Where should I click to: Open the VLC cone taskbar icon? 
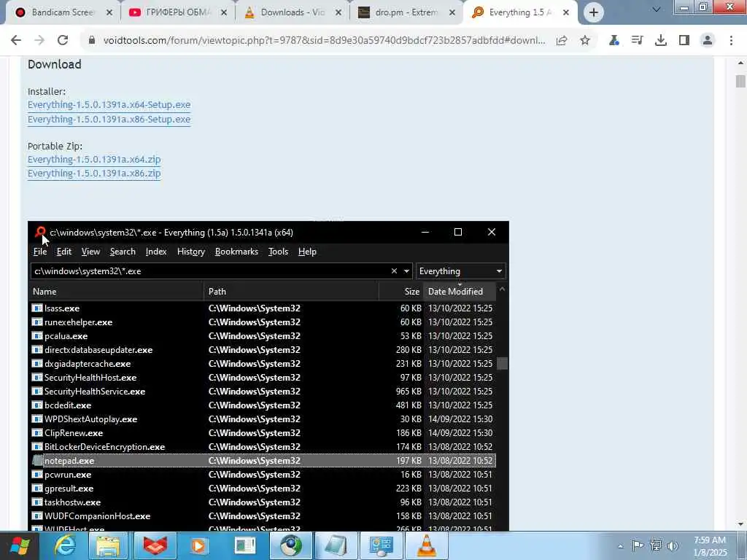point(426,545)
